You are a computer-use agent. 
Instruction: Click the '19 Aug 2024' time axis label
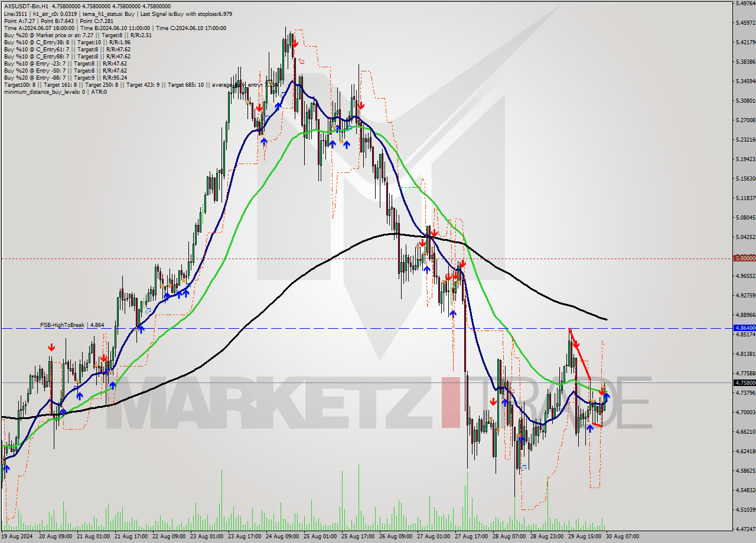pos(18,537)
